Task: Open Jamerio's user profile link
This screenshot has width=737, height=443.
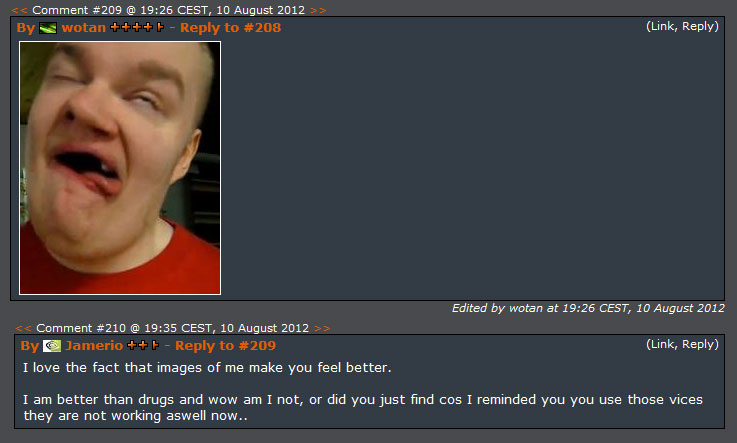Action: [94, 345]
